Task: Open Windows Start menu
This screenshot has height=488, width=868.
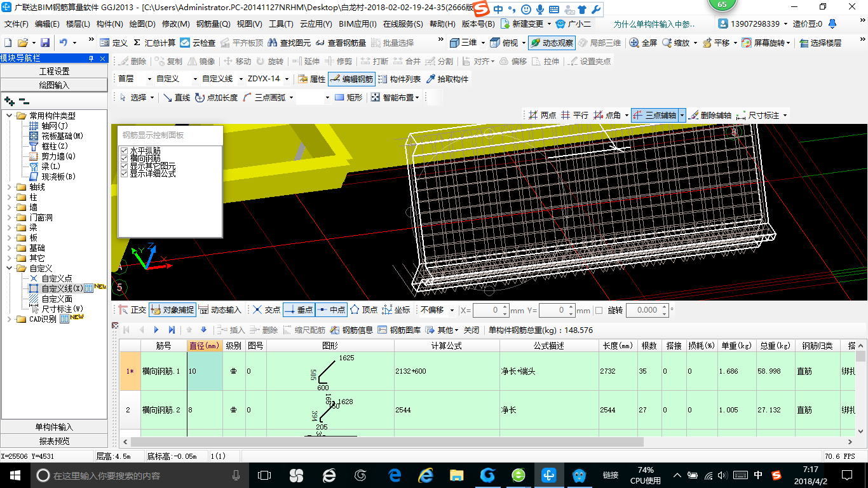Action: [x=14, y=475]
